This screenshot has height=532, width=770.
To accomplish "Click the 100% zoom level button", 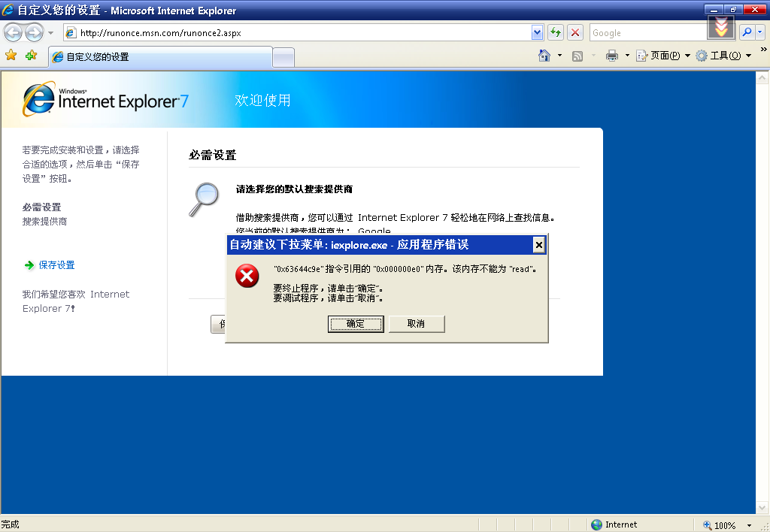I will 720,525.
